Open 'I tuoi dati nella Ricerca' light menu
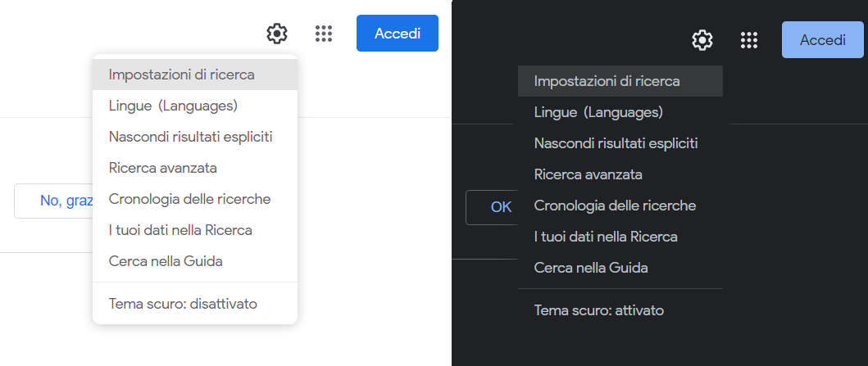The width and height of the screenshot is (868, 366). pos(195,230)
